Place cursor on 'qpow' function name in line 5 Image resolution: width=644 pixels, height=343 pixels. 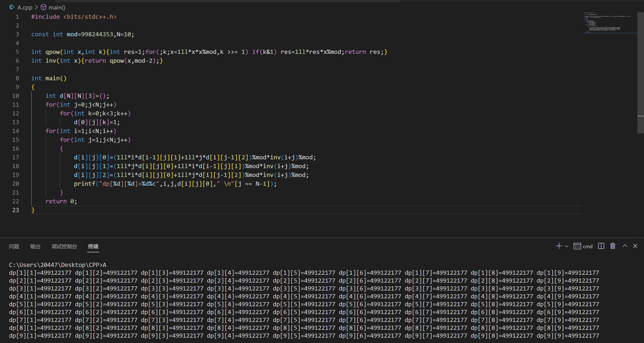pos(53,52)
